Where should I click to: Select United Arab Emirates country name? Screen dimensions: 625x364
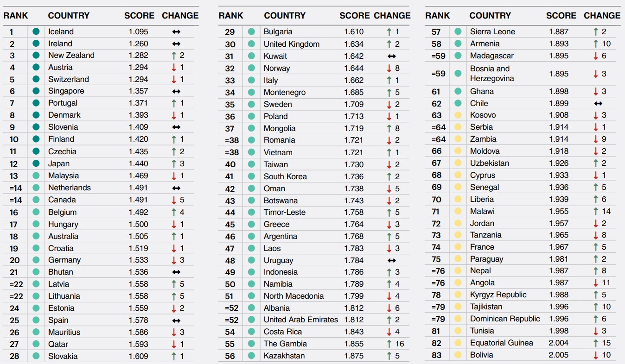pyautogui.click(x=300, y=320)
